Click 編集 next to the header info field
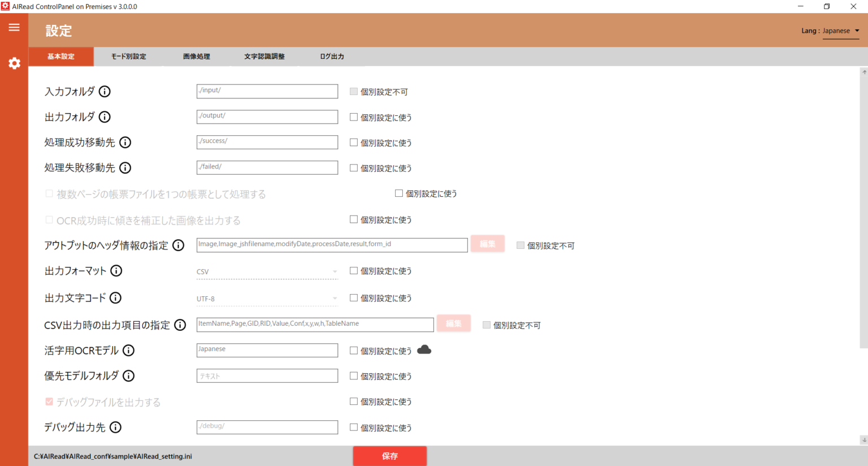 [487, 244]
